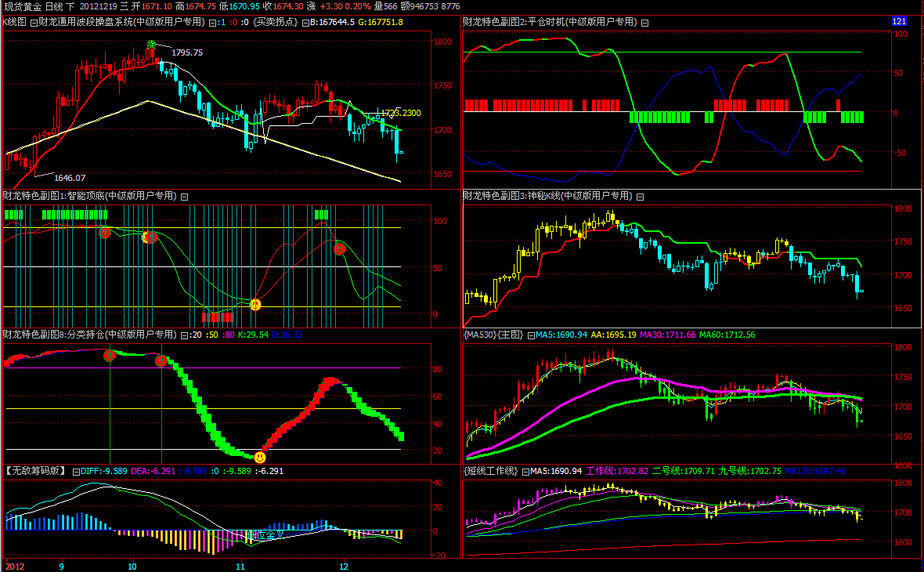Select the K线图 label
The width and height of the screenshot is (924, 572).
point(15,22)
